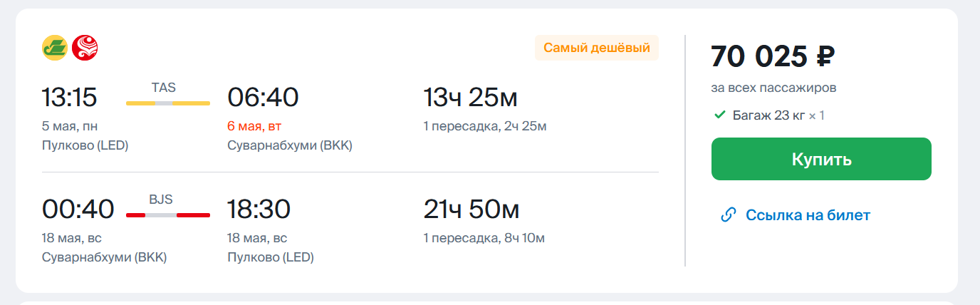
Task: Click the red Air China airline logo
Action: pyautogui.click(x=85, y=48)
